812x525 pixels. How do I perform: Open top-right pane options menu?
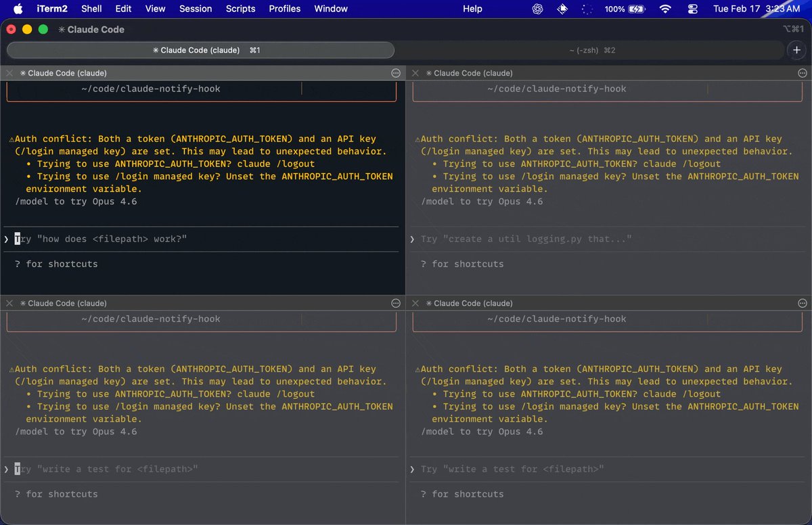[802, 73]
